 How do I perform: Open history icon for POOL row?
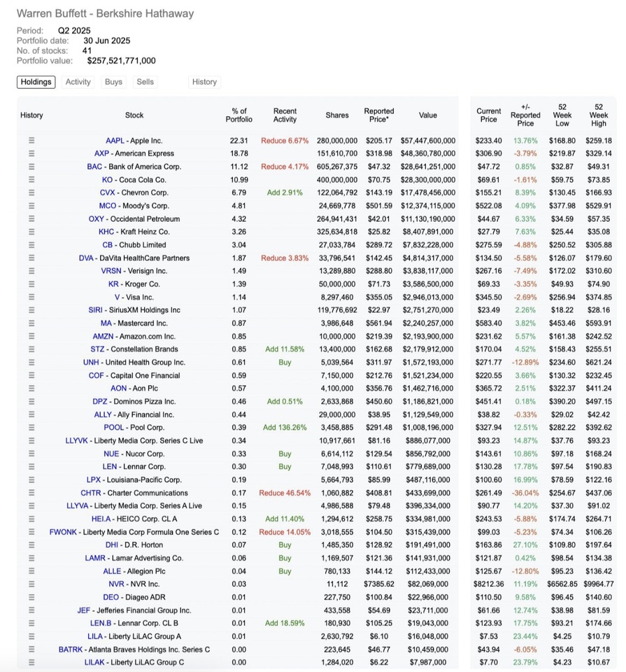[x=31, y=428]
